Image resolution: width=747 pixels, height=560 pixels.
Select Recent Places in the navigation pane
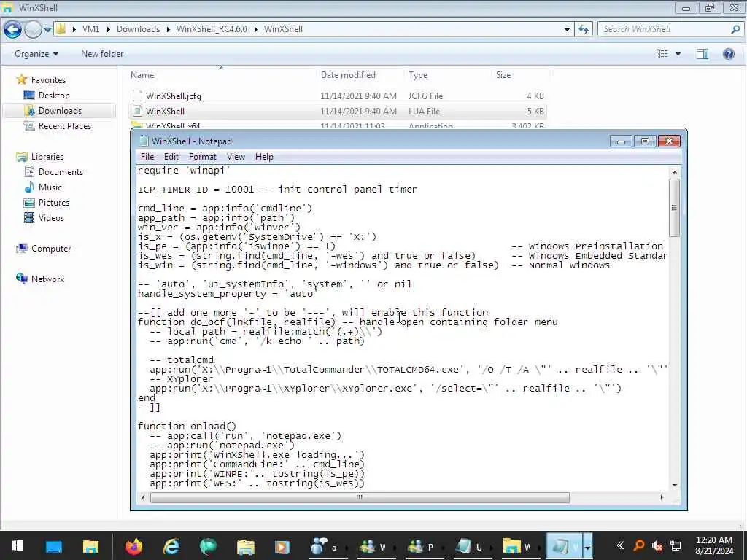[x=65, y=125]
